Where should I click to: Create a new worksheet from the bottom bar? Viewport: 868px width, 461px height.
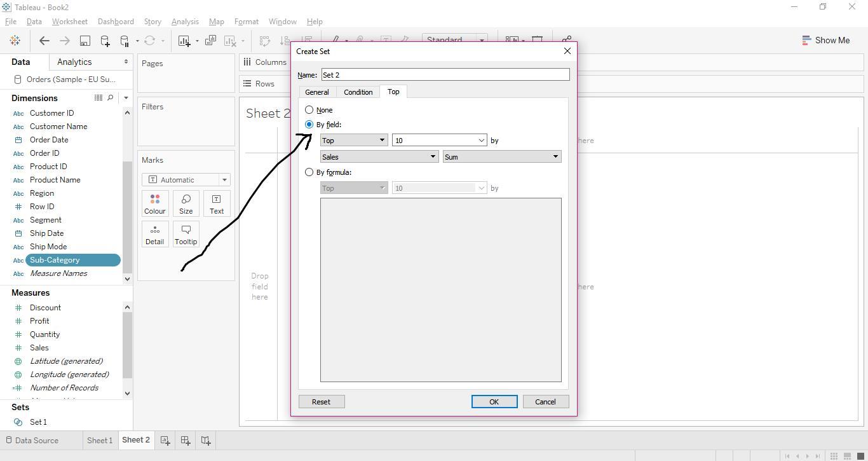(165, 440)
